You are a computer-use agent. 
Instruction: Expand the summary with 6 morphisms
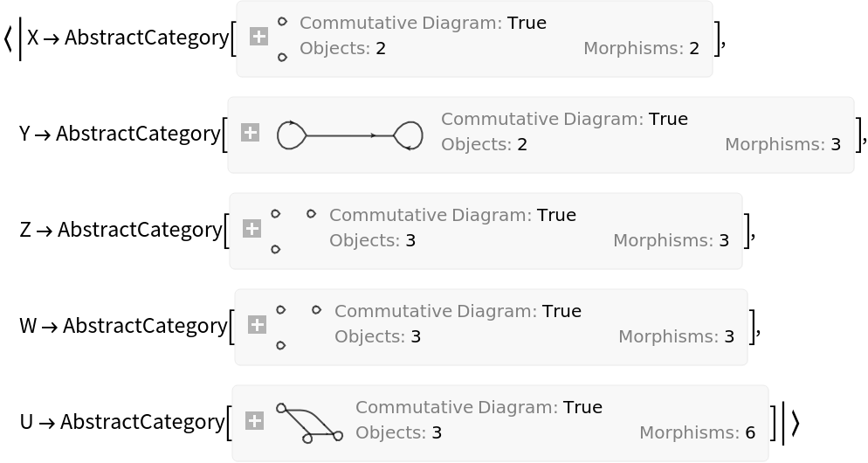(x=254, y=421)
